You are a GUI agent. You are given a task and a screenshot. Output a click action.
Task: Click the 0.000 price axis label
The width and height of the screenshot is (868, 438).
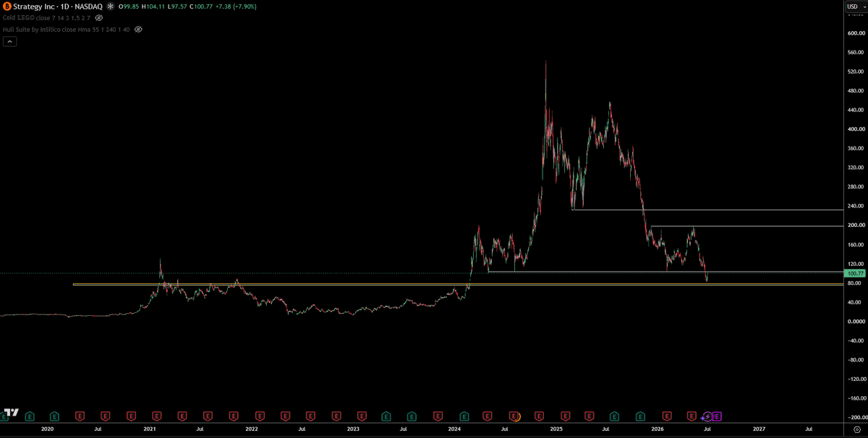(x=856, y=321)
